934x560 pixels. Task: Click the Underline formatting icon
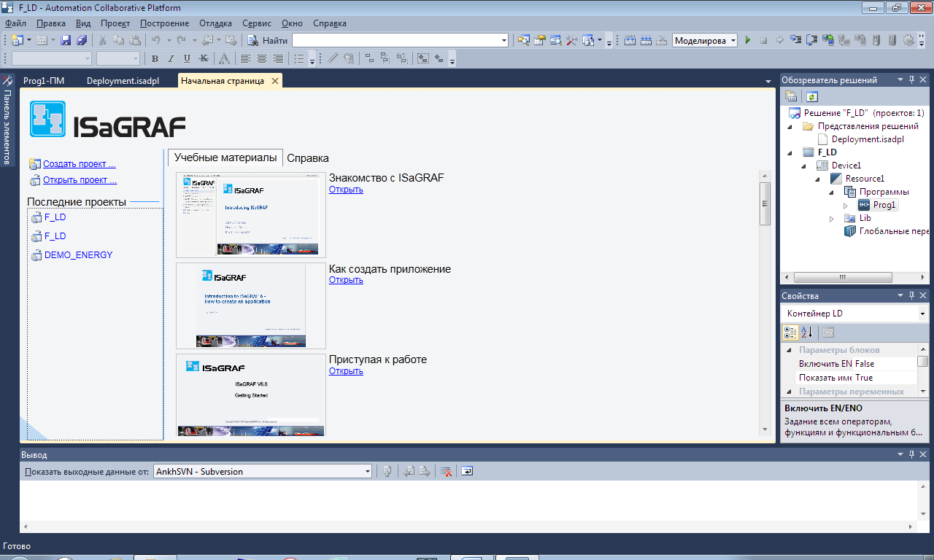coord(187,58)
